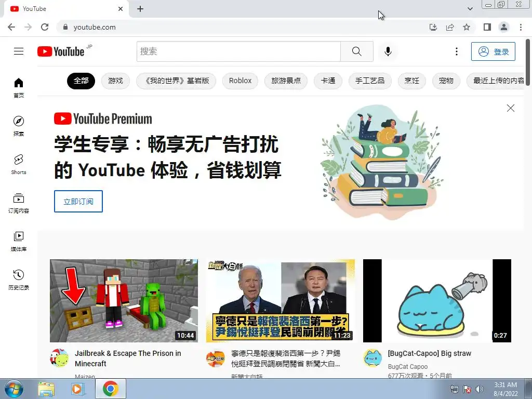
Task: Click the search magnifier button
Action: point(356,51)
